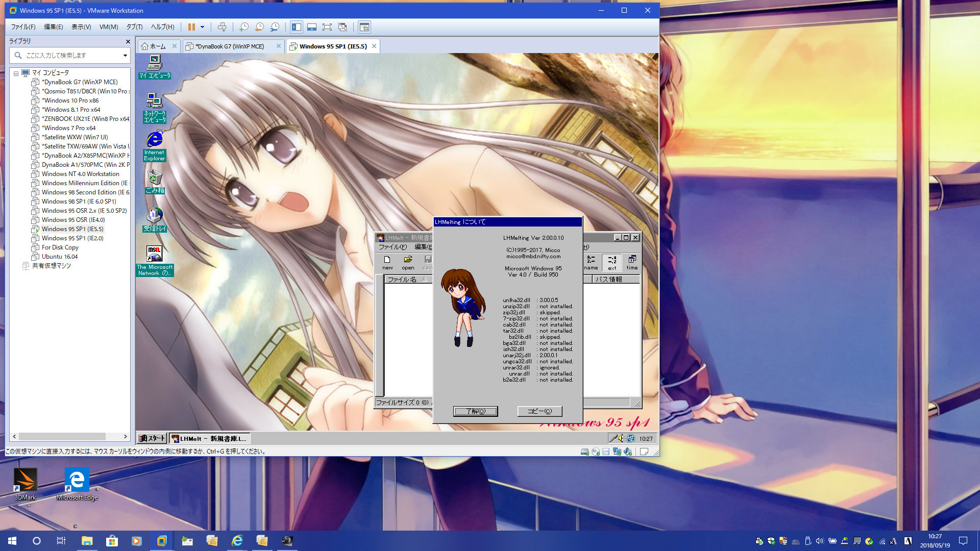Select Windows NT 4.0 Workstation in library
The height and width of the screenshot is (551, 980).
[x=80, y=174]
